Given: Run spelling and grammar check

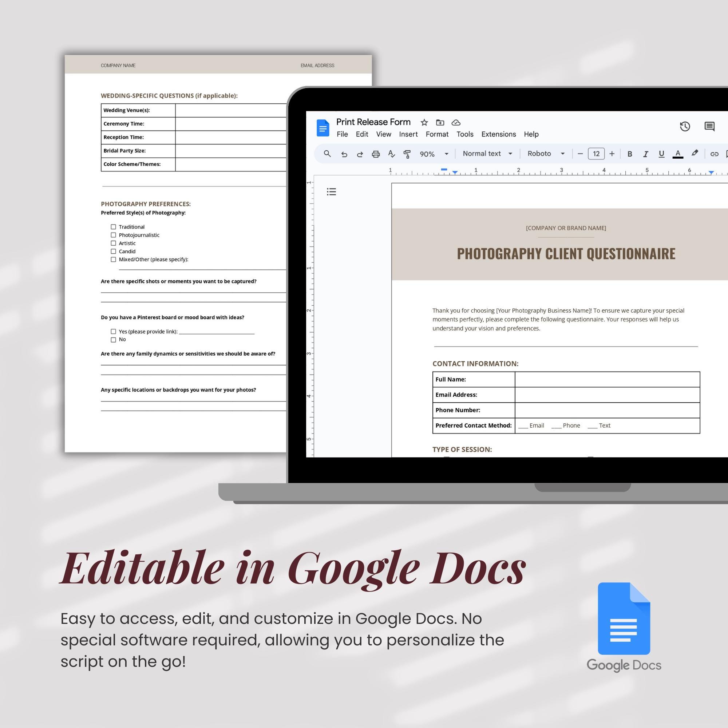Looking at the screenshot, I should click(392, 154).
